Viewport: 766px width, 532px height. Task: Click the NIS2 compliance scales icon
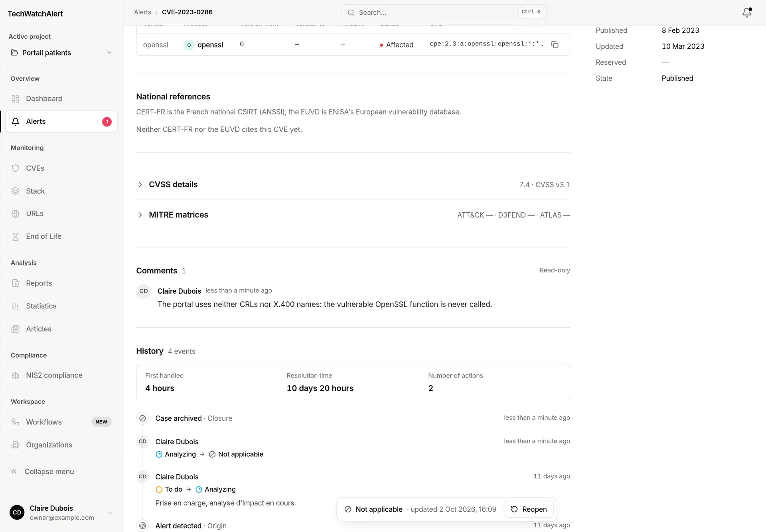coord(16,376)
